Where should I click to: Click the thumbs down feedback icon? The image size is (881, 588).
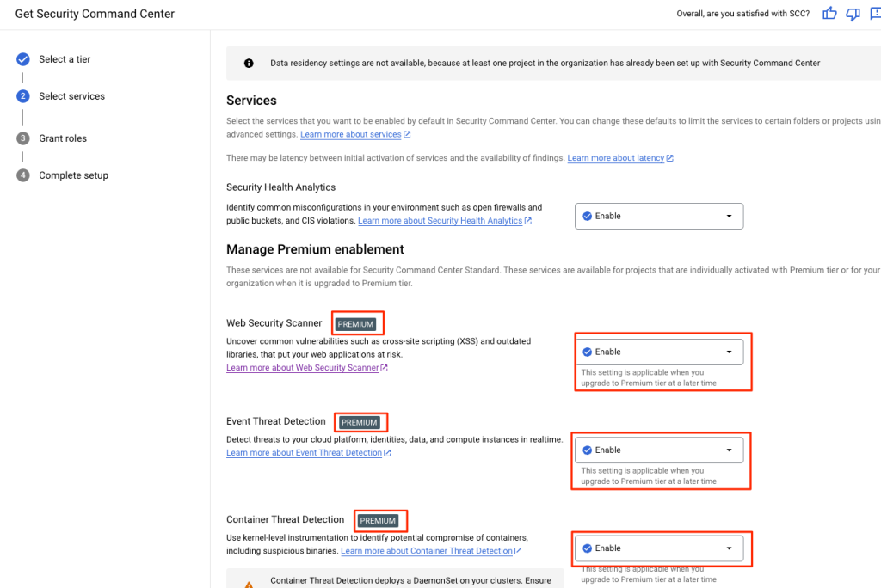(x=853, y=14)
